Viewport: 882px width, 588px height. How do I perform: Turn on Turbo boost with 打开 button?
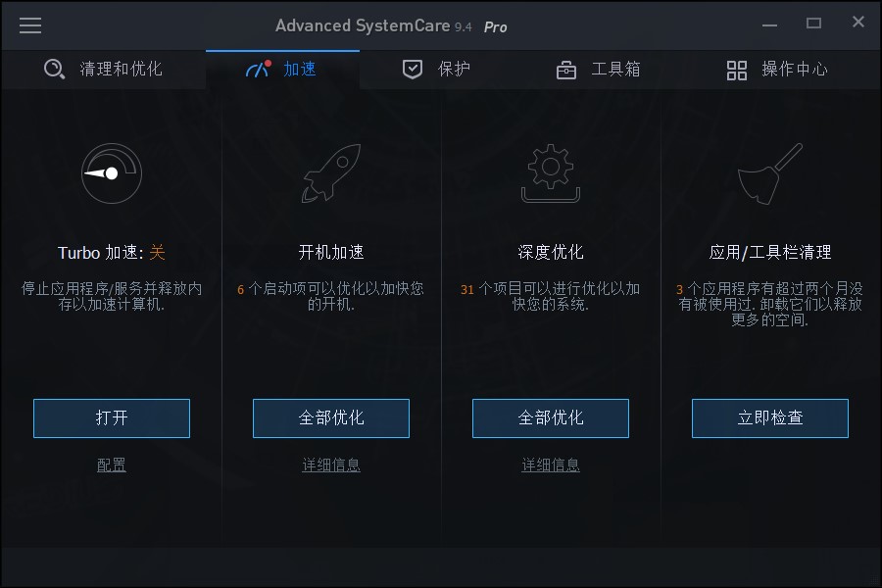pyautogui.click(x=112, y=418)
